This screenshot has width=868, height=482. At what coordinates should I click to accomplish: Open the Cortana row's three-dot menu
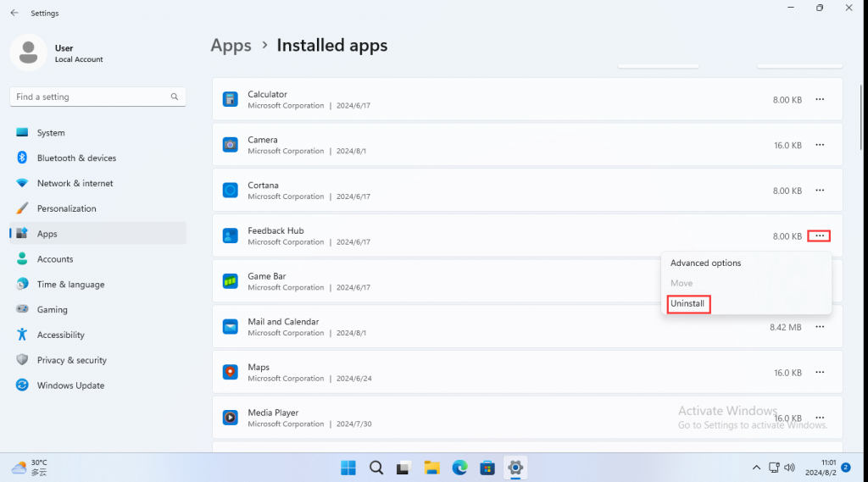820,191
